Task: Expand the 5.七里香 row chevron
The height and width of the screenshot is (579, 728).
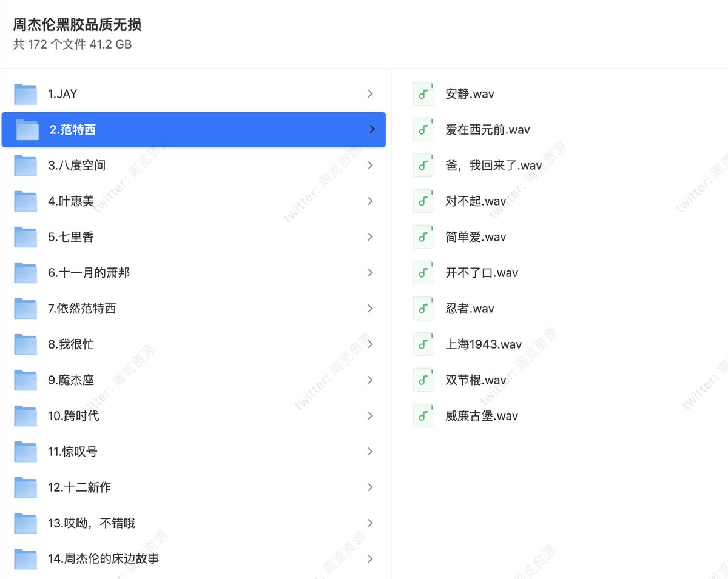Action: tap(371, 237)
